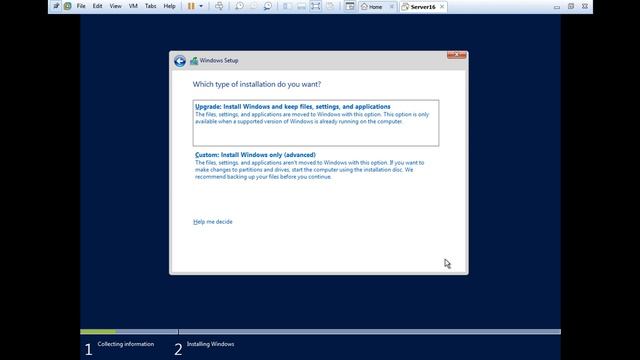Enter full screen mode

[x=316, y=6]
